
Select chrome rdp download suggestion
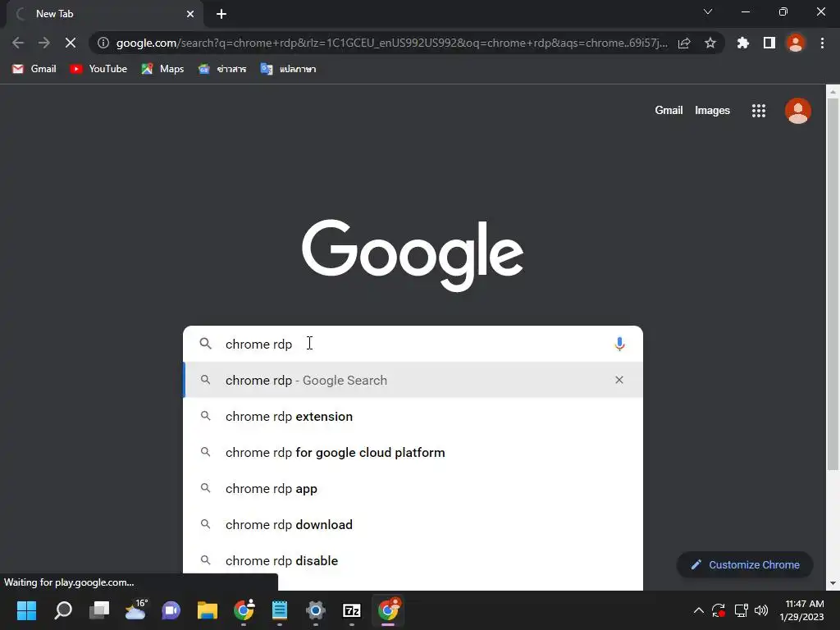coord(413,524)
